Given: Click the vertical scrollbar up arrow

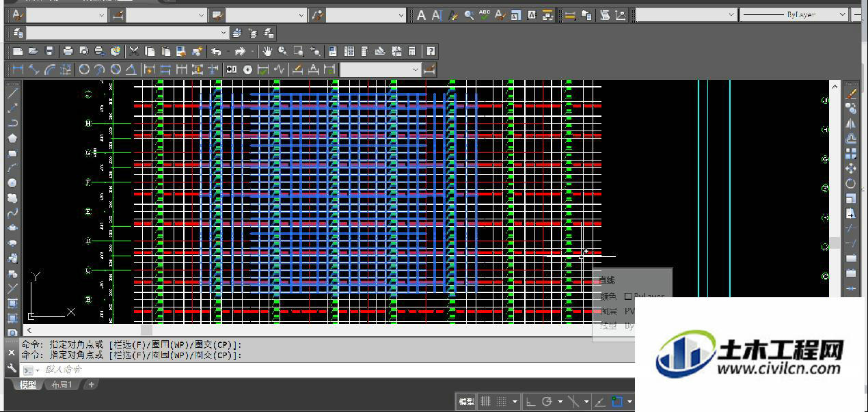Looking at the screenshot, I should pyautogui.click(x=835, y=86).
